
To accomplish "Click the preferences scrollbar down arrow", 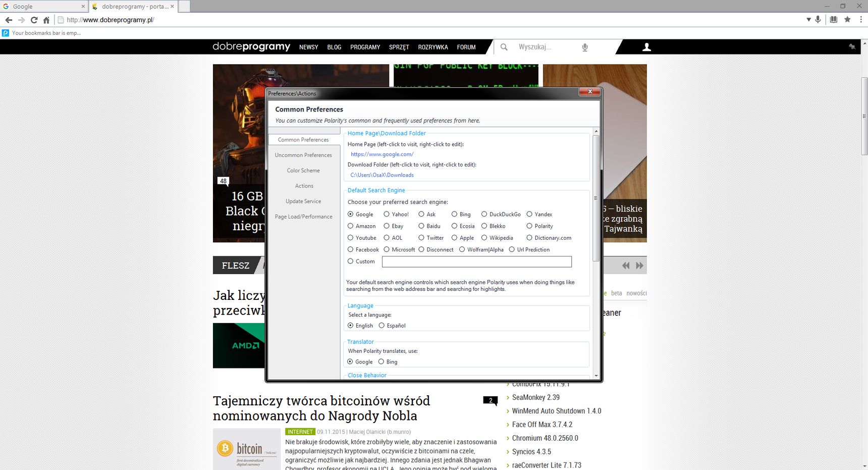I will click(x=596, y=376).
